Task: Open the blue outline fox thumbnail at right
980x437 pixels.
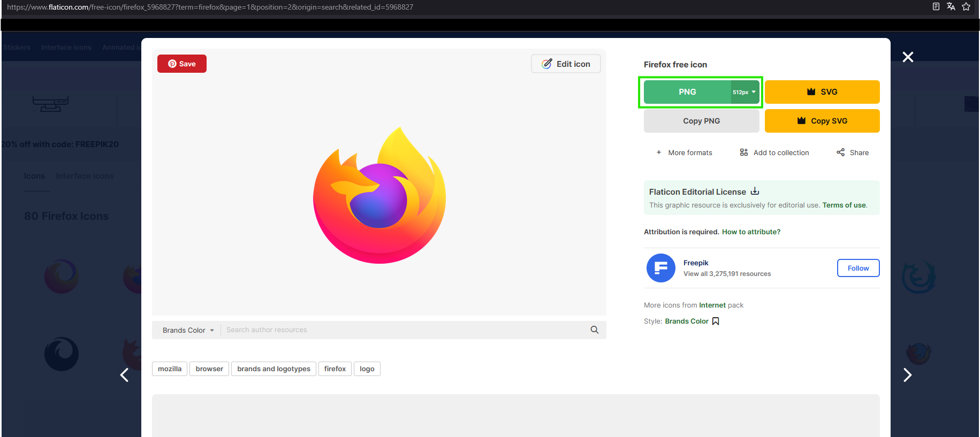Action: pyautogui.click(x=918, y=277)
